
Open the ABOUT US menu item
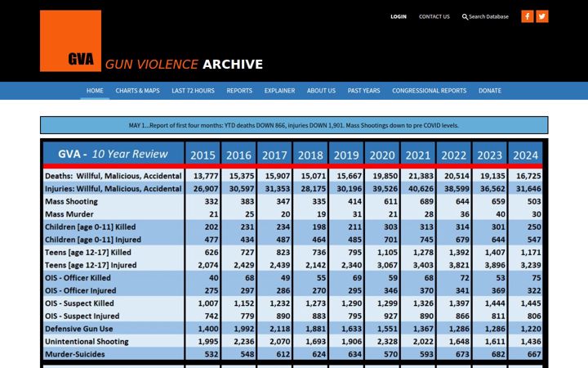322,91
